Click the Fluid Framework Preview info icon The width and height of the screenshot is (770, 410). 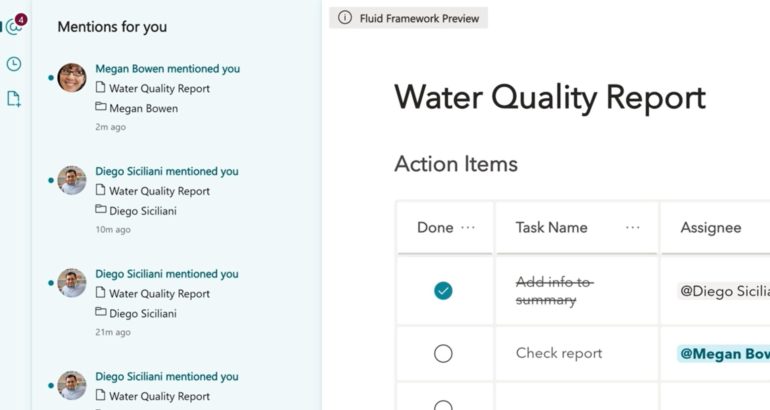[x=345, y=18]
